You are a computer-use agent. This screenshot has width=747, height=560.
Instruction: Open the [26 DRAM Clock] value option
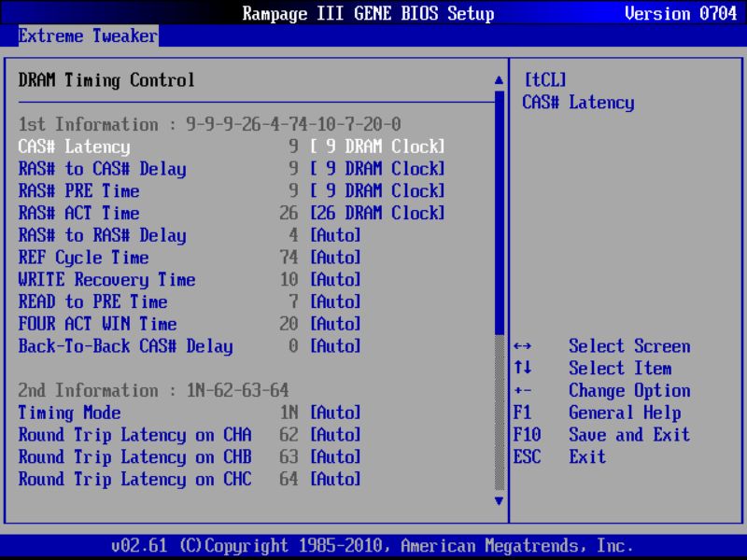[x=377, y=214]
